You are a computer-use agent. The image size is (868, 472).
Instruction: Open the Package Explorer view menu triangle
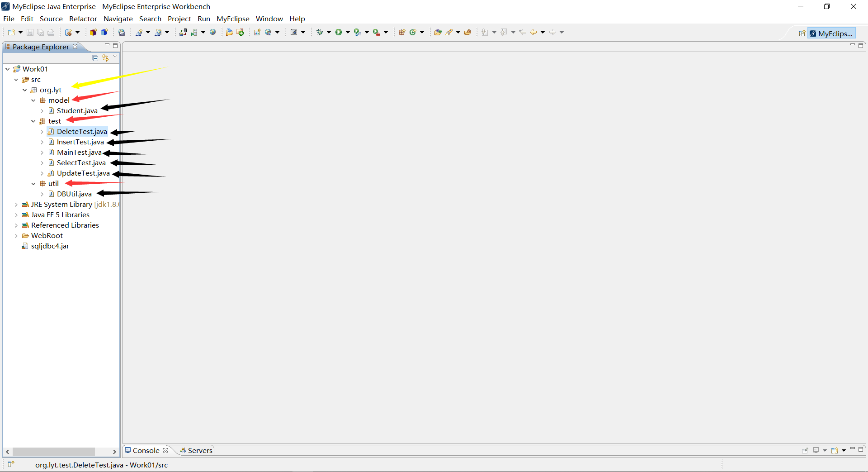click(x=115, y=57)
